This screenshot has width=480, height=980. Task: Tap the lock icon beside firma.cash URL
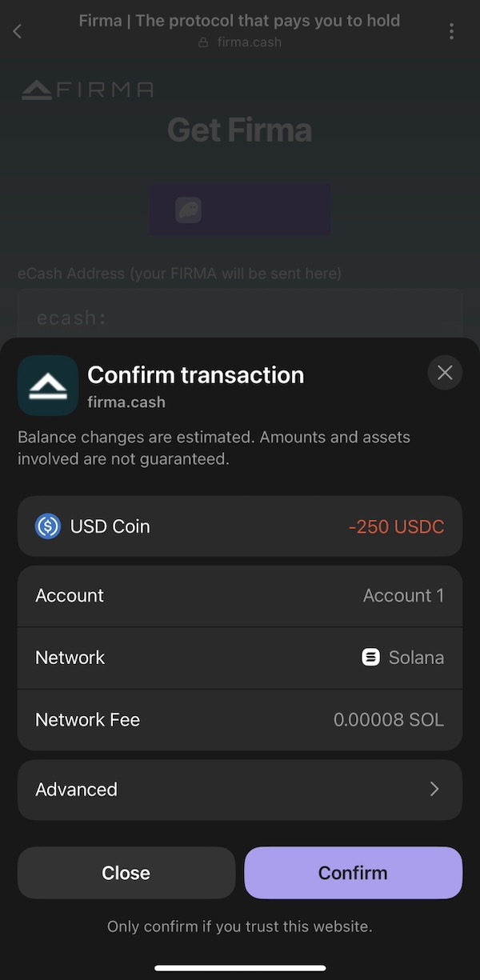click(203, 42)
